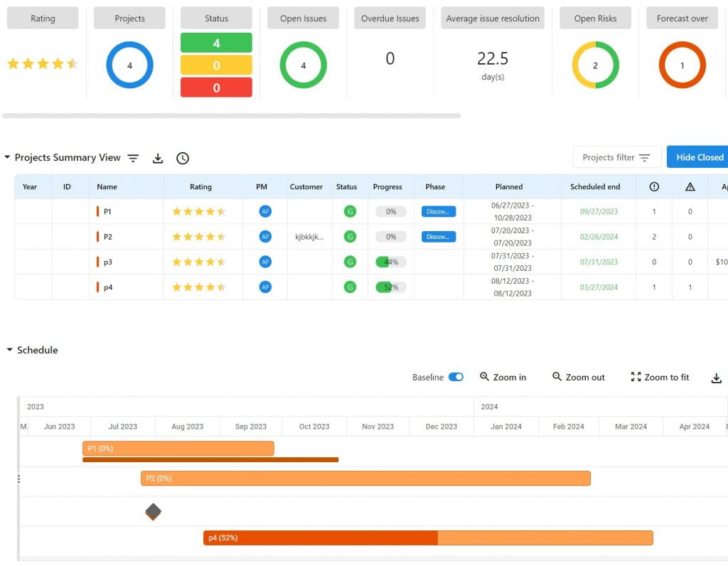Click the green status count 4
The height and width of the screenshot is (566, 728).
tap(216, 43)
